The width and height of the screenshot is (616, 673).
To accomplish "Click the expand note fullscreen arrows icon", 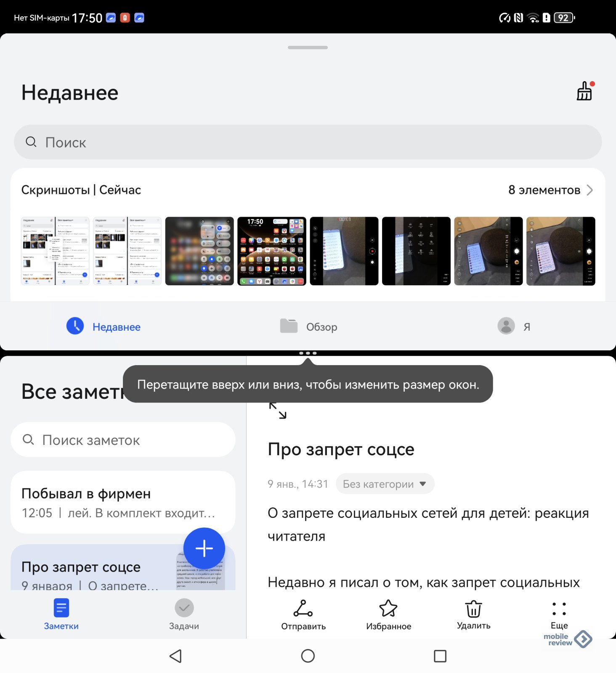I will point(278,411).
